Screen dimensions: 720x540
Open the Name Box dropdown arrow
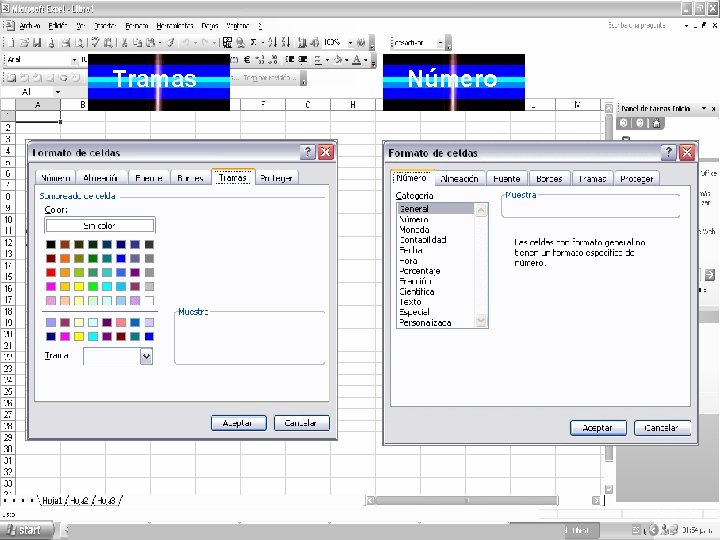point(58,92)
